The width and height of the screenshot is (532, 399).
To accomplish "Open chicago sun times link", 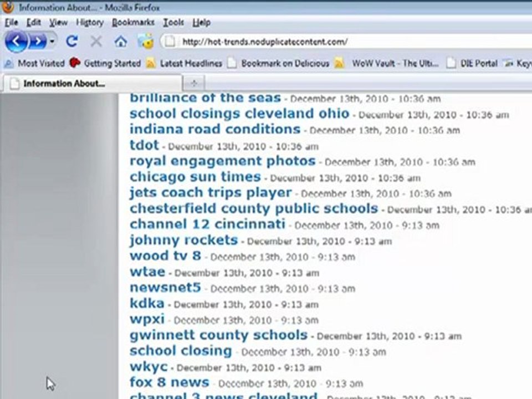I will coord(196,177).
